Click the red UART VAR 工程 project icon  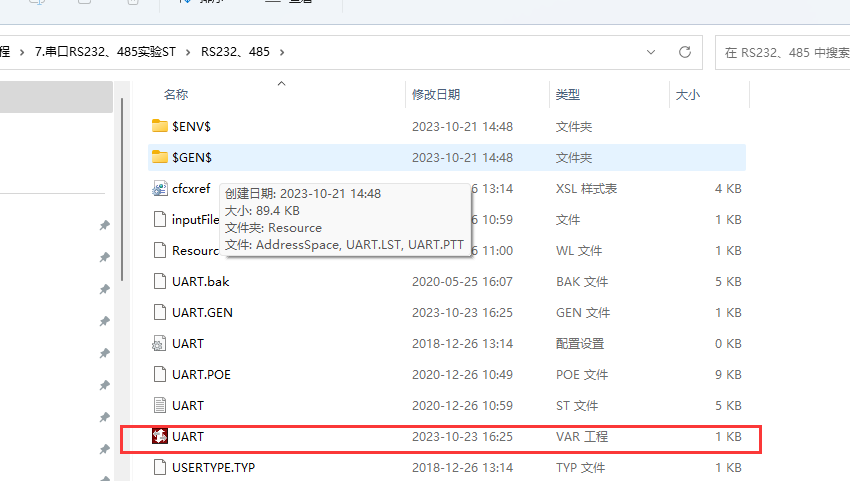pos(159,436)
